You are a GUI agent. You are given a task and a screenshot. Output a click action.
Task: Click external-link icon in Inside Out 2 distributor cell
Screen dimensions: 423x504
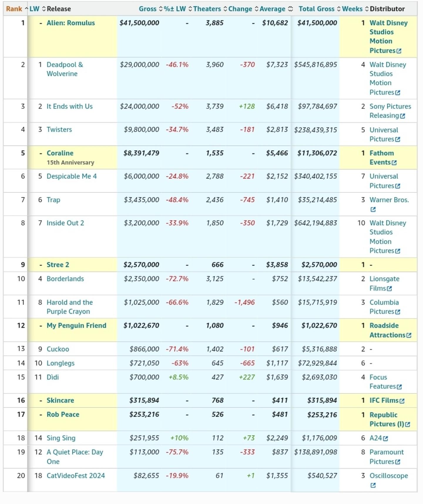click(398, 251)
